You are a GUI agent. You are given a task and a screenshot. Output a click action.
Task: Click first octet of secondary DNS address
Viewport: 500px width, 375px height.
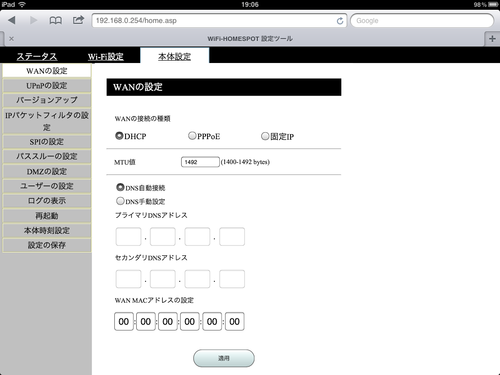pyautogui.click(x=128, y=279)
